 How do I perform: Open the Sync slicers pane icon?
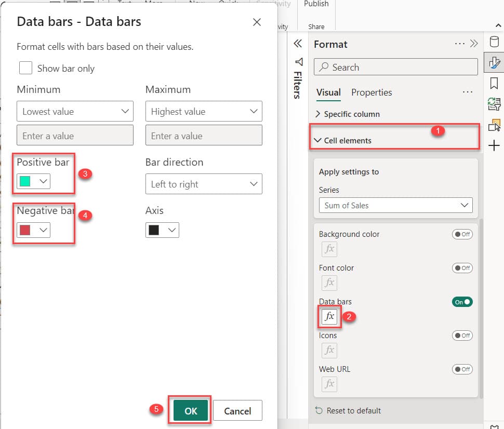(x=494, y=104)
